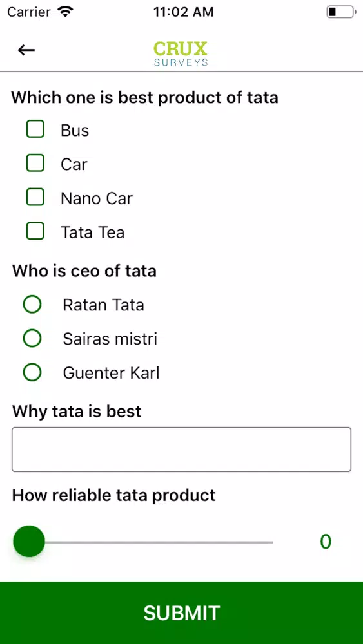The image size is (363, 644).
Task: Tick the Nano Car checkbox
Action: click(35, 197)
